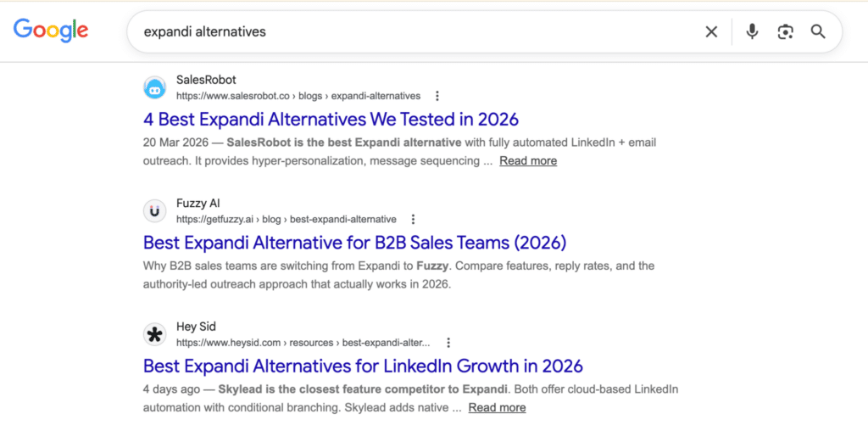The image size is (868, 442).
Task: Click the SalesRobot favicon icon
Action: coord(154,87)
